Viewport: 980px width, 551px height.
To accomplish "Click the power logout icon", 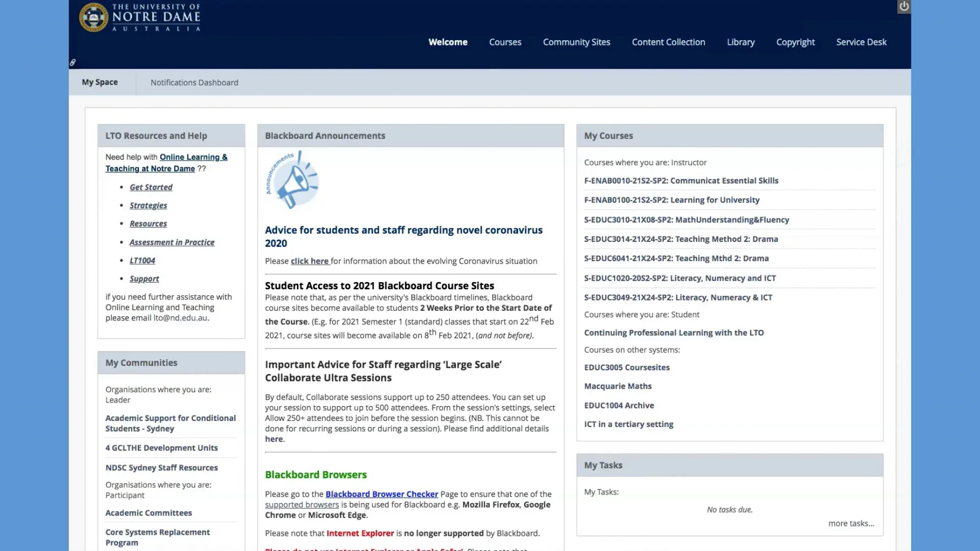I will [904, 7].
